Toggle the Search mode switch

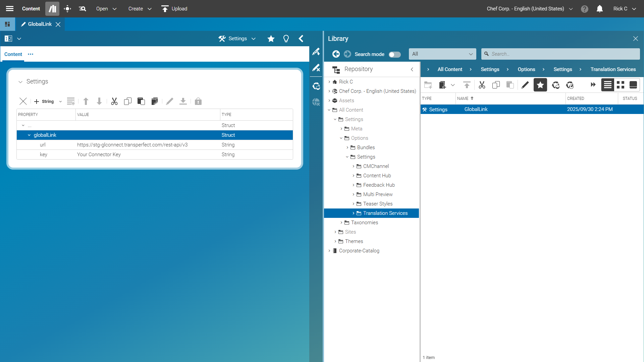click(394, 54)
